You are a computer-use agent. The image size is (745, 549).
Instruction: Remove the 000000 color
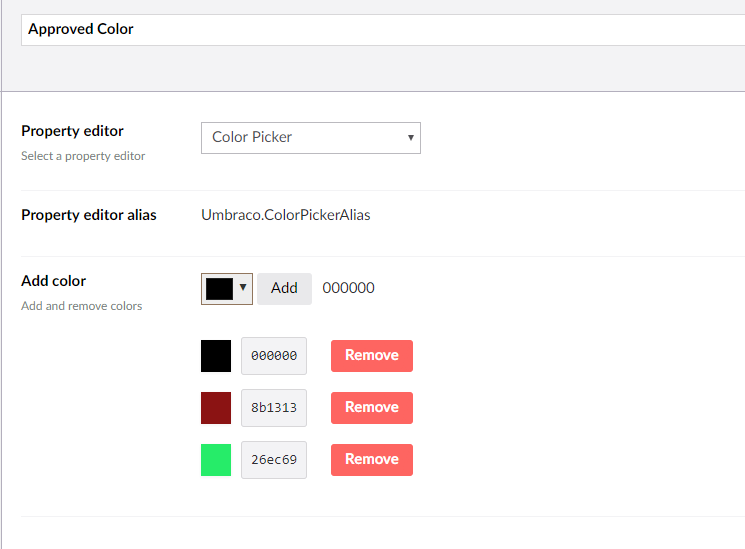(372, 356)
